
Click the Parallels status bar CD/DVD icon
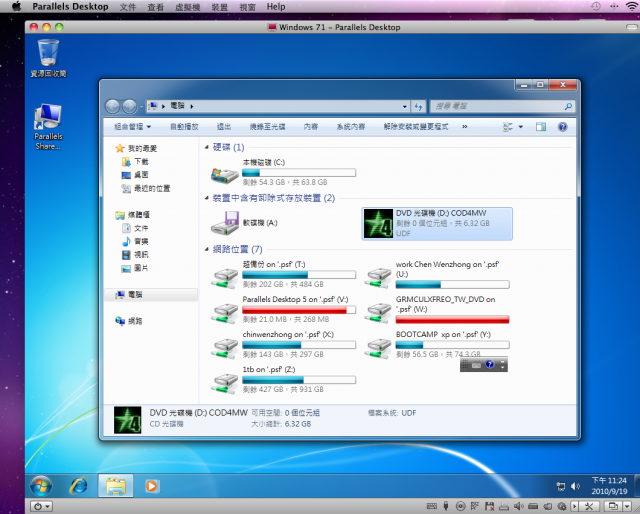click(460, 506)
